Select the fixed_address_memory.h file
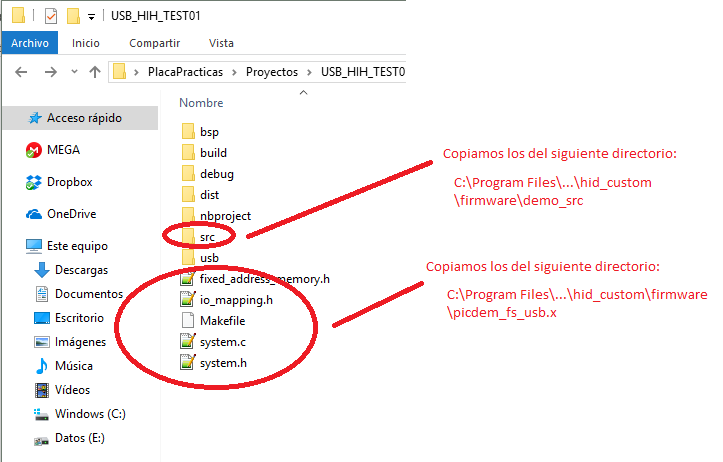Image resolution: width=723 pixels, height=462 pixels. click(x=265, y=279)
